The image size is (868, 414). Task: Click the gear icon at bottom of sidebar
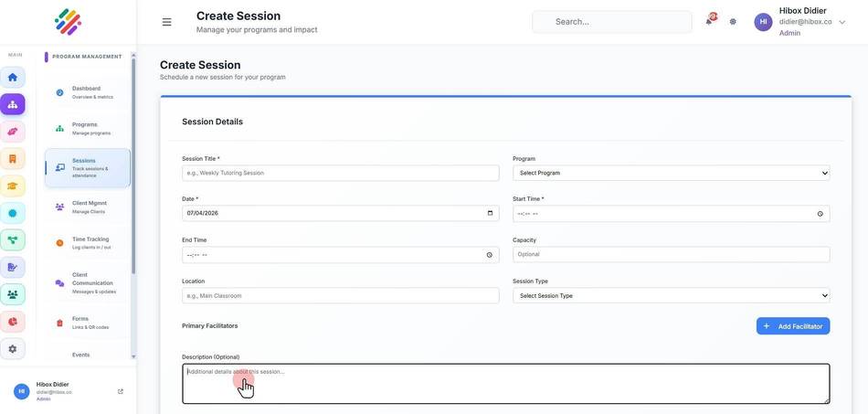(13, 349)
